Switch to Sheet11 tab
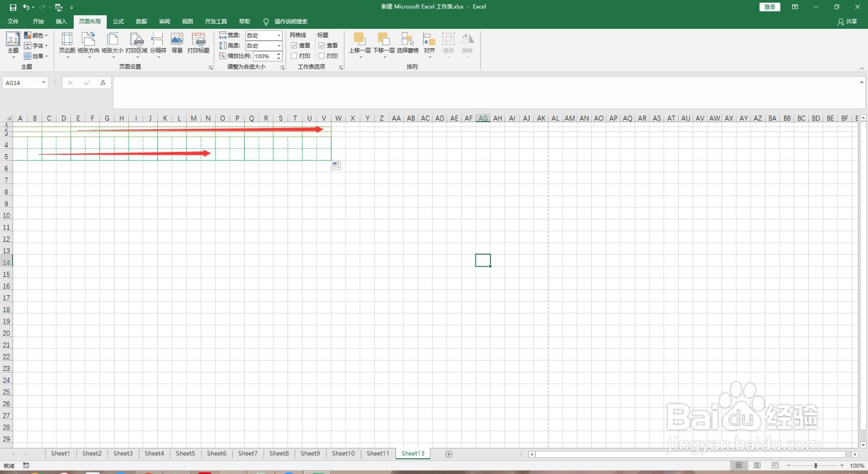The image size is (868, 474). pyautogui.click(x=378, y=453)
